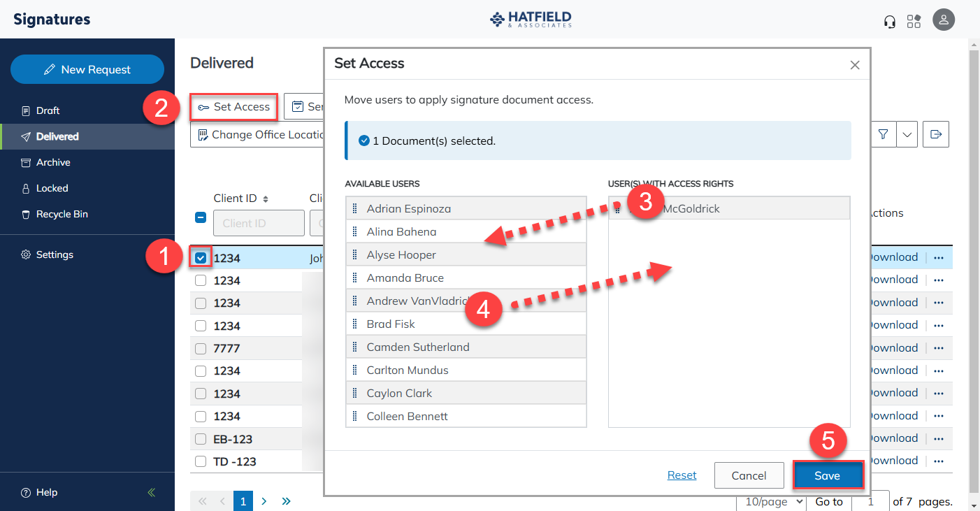
Task: Click the headset support icon
Action: [890, 21]
